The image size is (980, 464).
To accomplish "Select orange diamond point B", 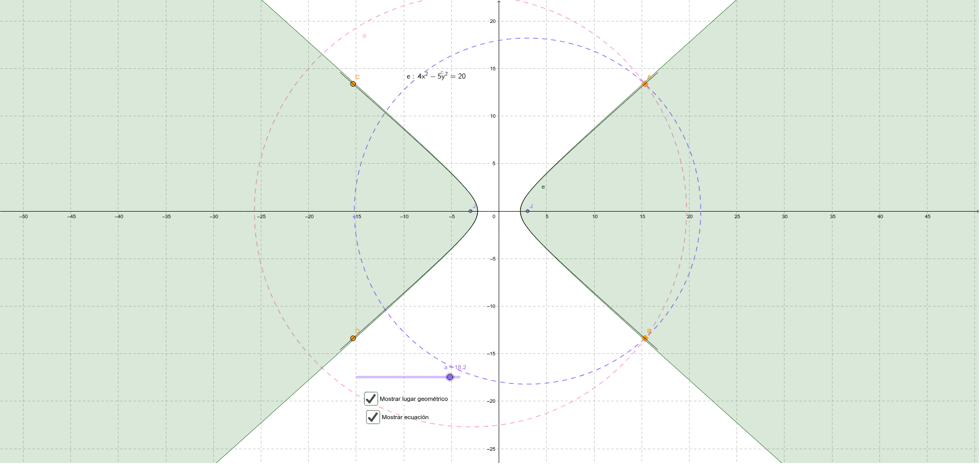I will tap(645, 339).
